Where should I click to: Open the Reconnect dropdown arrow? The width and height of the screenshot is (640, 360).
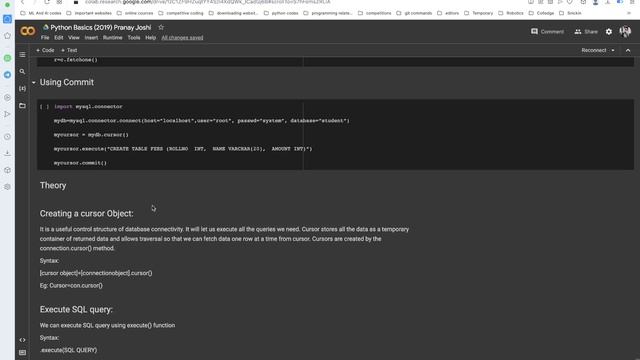pyautogui.click(x=613, y=51)
